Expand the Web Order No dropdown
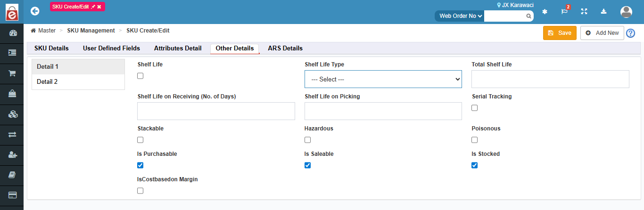Screen dimensions: 644x210 [x=460, y=16]
